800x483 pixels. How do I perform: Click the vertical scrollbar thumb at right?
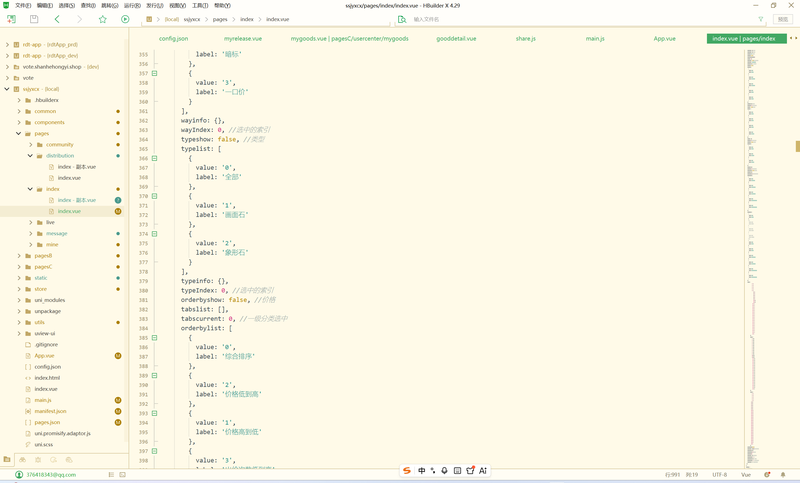point(797,146)
